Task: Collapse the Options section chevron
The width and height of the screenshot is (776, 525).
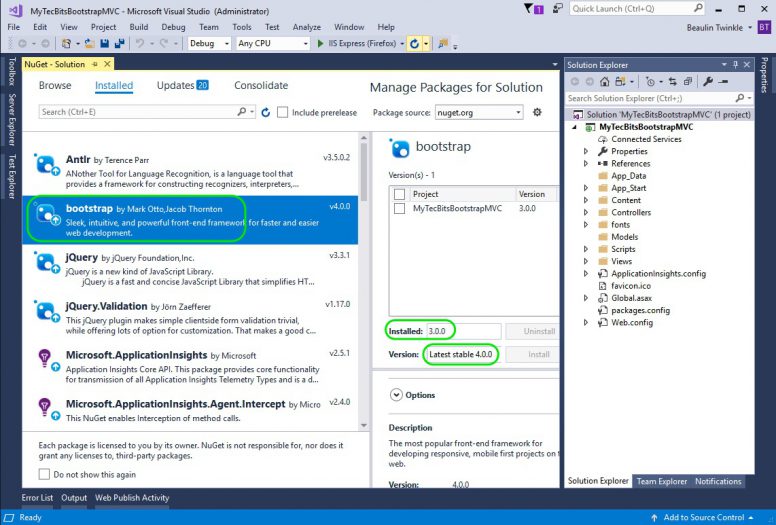Action: [395, 395]
